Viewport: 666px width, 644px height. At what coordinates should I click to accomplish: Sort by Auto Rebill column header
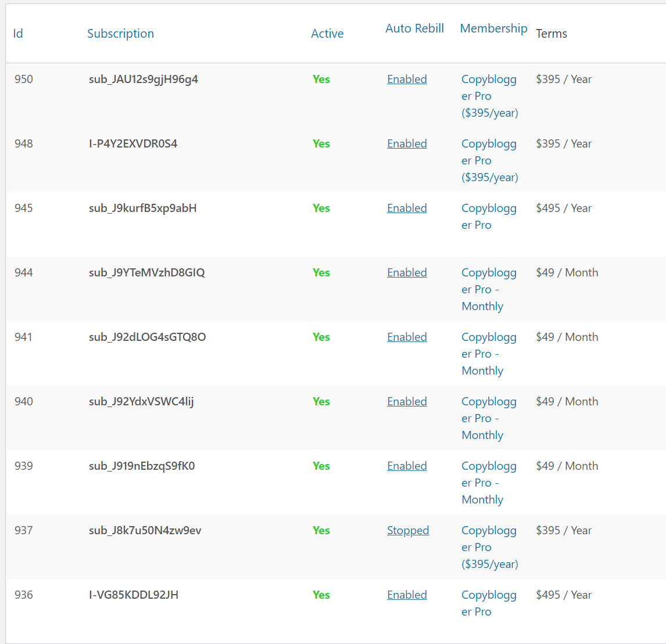[414, 28]
